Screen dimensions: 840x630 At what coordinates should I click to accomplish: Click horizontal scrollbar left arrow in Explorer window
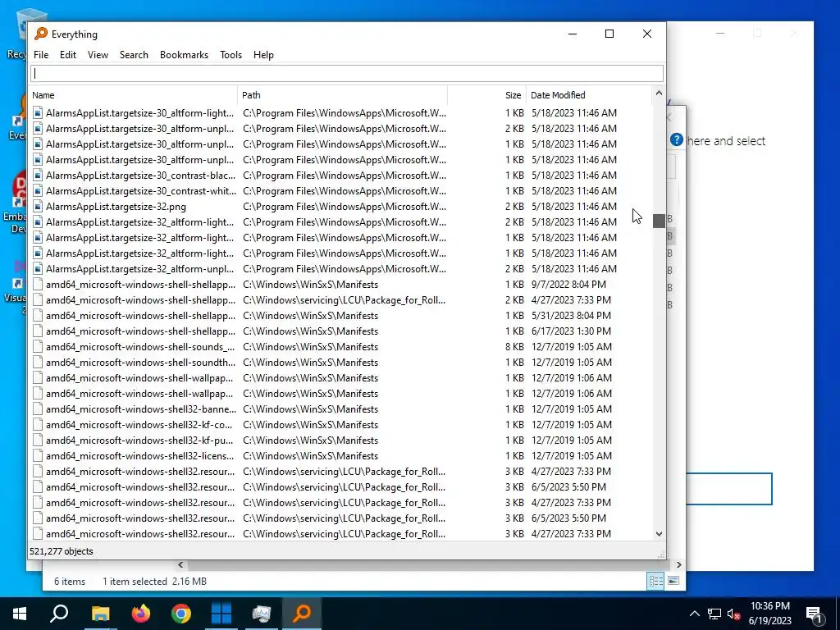click(x=180, y=564)
